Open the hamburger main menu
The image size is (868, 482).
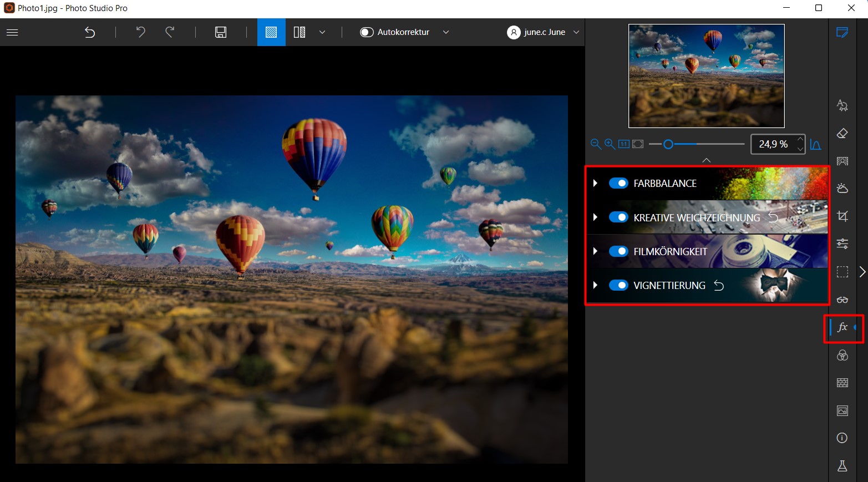pyautogui.click(x=12, y=32)
